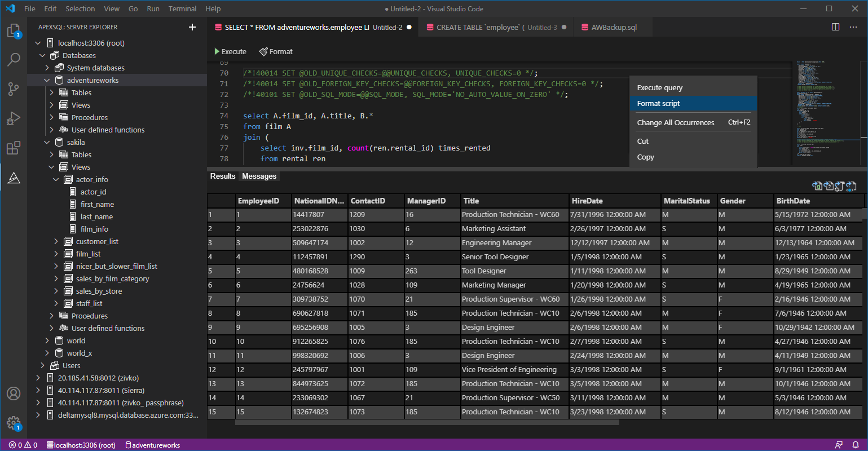The height and width of the screenshot is (451, 868).
Task: Expand the customer_list view node
Action: click(56, 241)
